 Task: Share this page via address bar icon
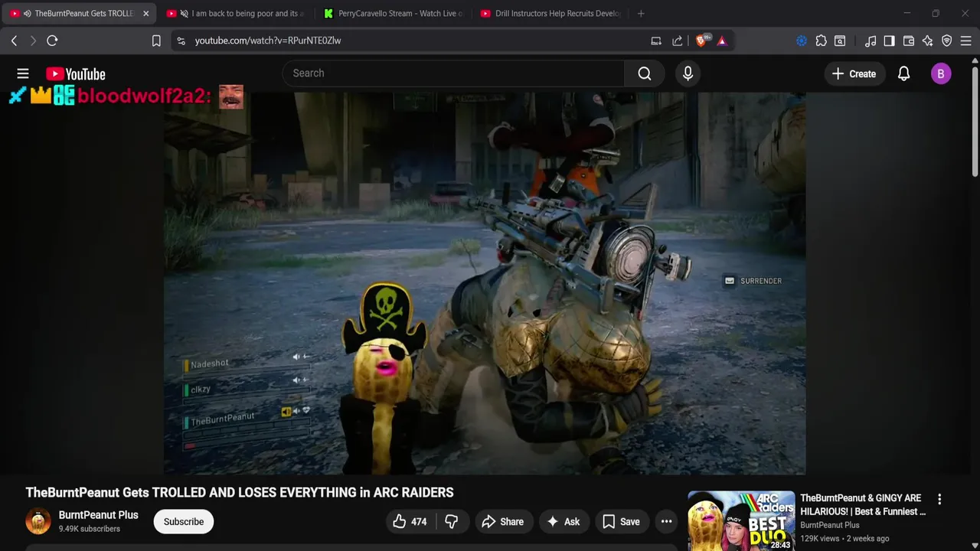click(678, 41)
